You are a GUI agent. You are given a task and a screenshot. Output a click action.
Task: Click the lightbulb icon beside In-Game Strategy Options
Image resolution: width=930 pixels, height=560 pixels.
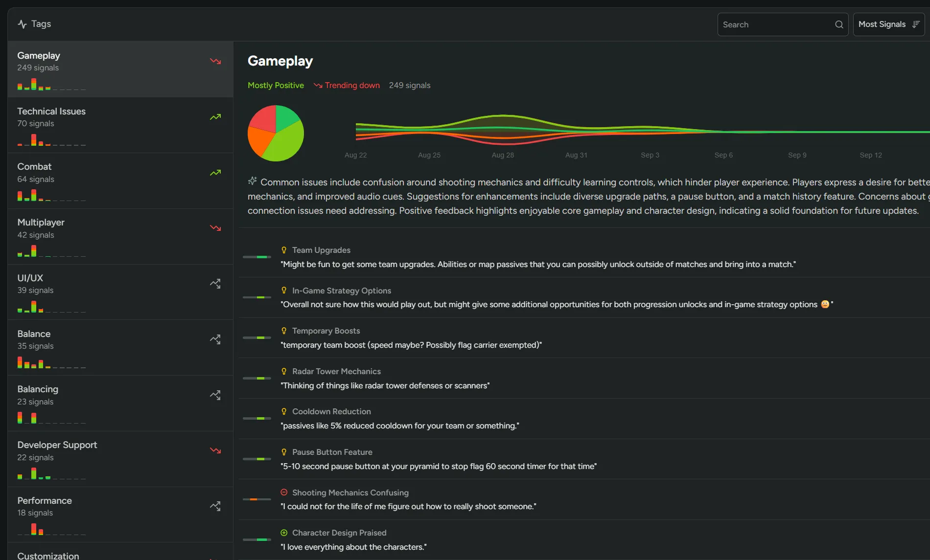pyautogui.click(x=284, y=291)
